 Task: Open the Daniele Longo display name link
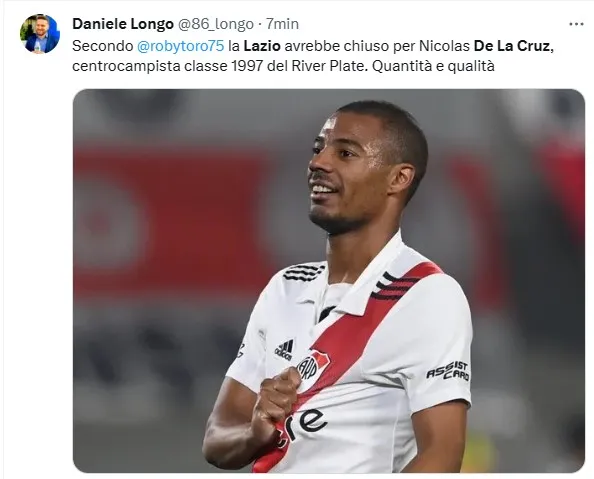123,24
